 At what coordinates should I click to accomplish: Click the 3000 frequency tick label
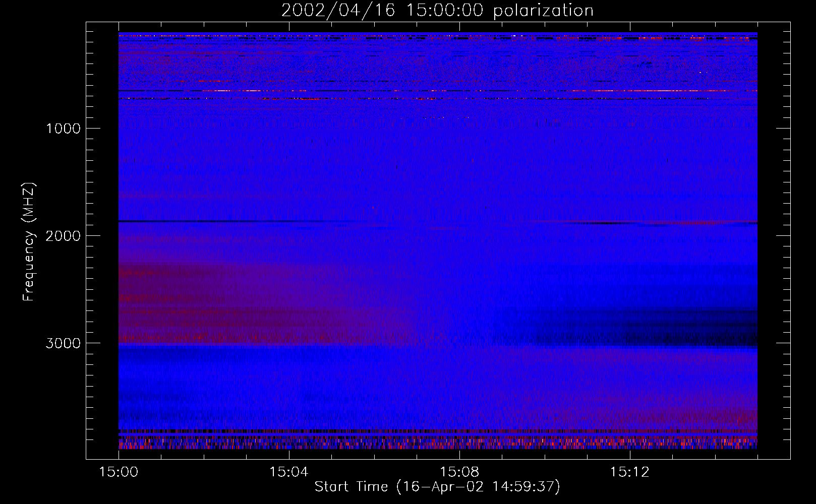[x=63, y=343]
